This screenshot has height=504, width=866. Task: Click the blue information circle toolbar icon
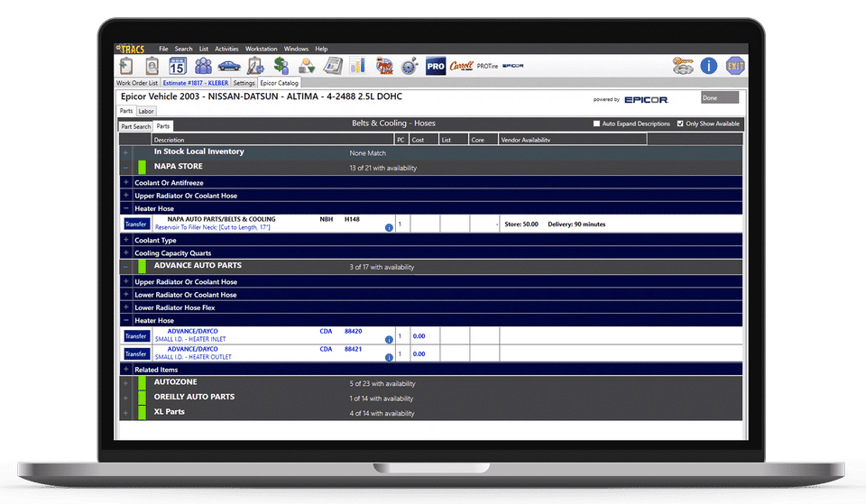(709, 66)
